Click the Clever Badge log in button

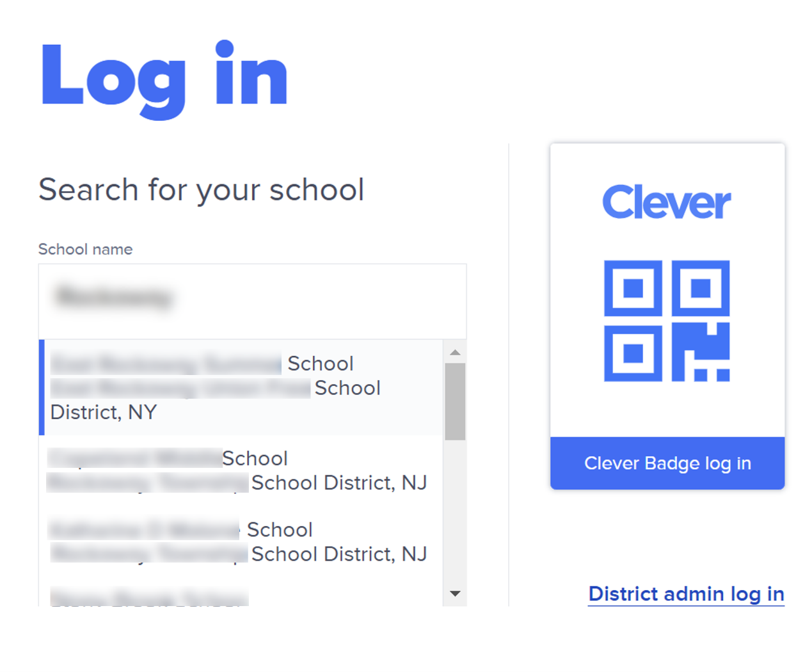[667, 463]
